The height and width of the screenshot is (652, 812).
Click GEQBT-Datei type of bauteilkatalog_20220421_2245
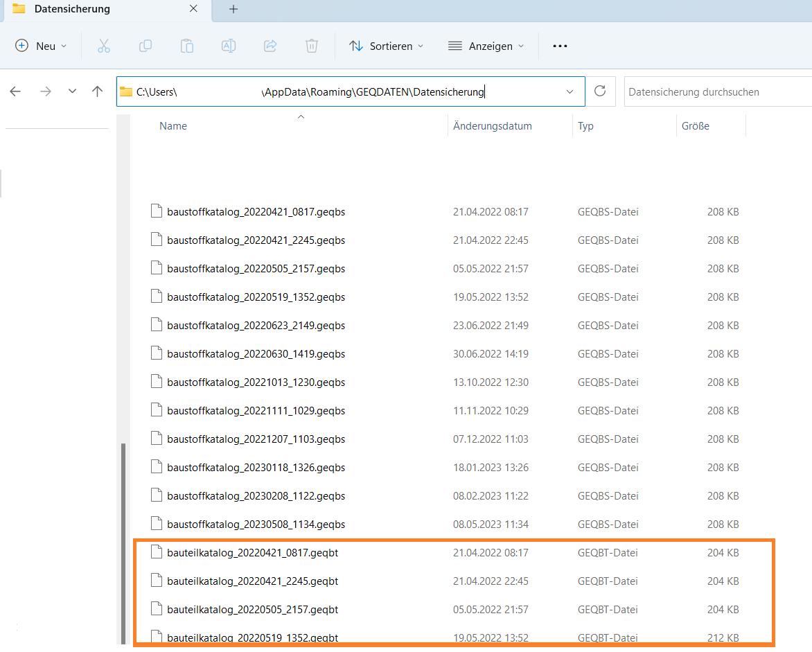click(608, 581)
